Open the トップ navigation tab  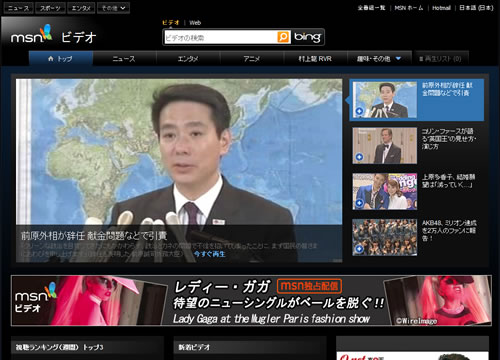61,59
